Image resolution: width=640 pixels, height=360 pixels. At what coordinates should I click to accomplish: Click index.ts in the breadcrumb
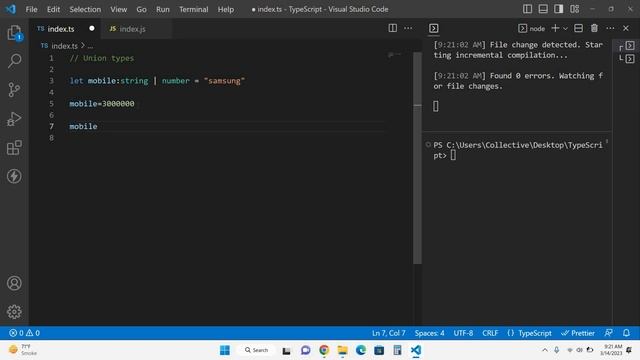64,46
